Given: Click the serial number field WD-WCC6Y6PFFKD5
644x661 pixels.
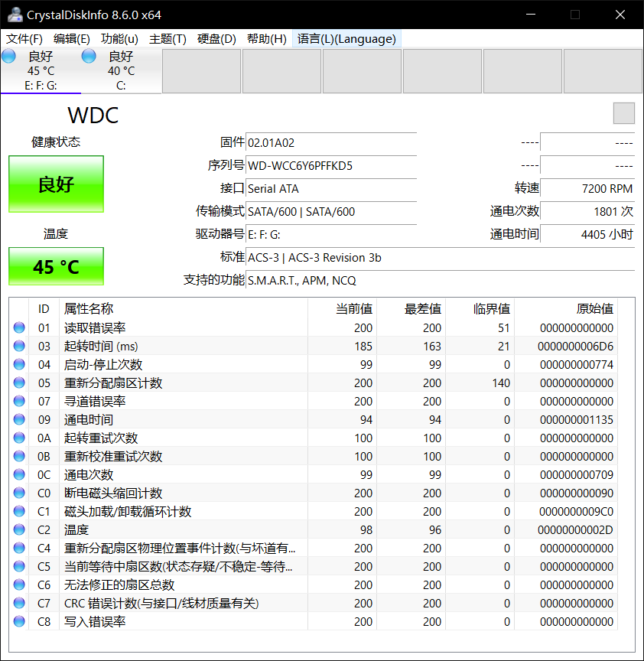Looking at the screenshot, I should [331, 165].
